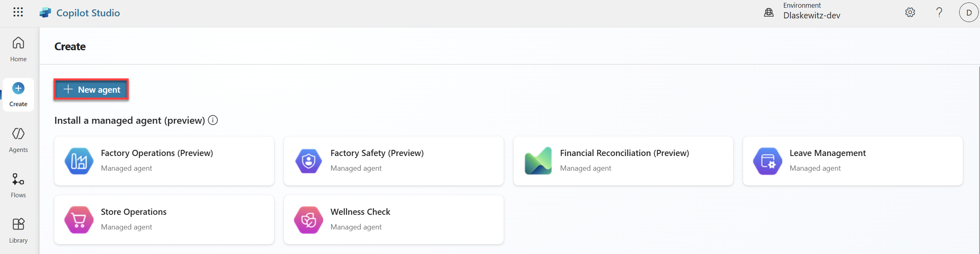This screenshot has height=254, width=980.
Task: Choose the Leave Management managed agent
Action: click(853, 161)
